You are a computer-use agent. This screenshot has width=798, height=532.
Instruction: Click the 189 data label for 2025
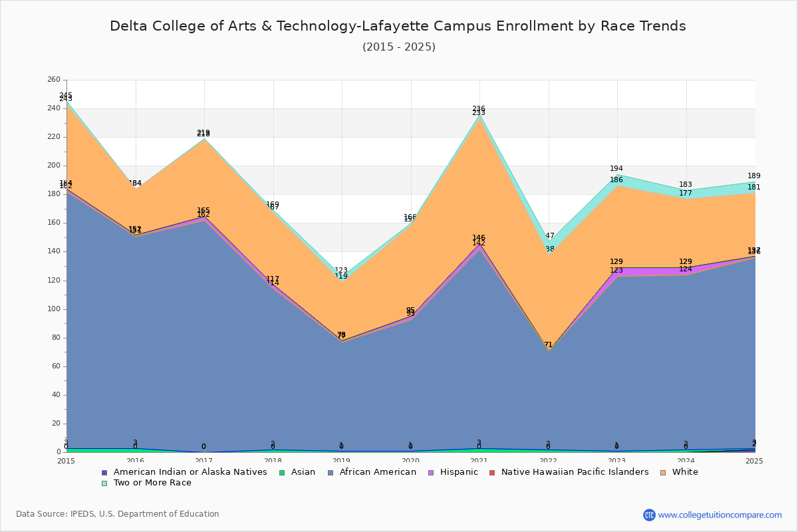(x=754, y=176)
